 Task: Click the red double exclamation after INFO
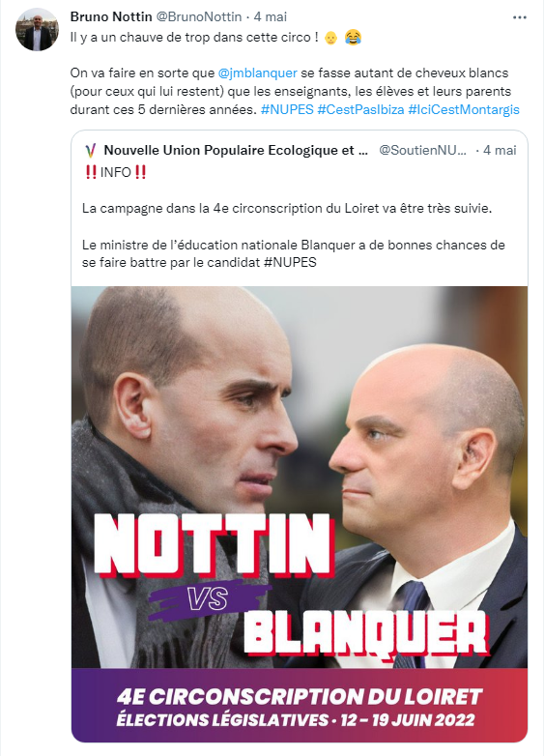click(140, 172)
